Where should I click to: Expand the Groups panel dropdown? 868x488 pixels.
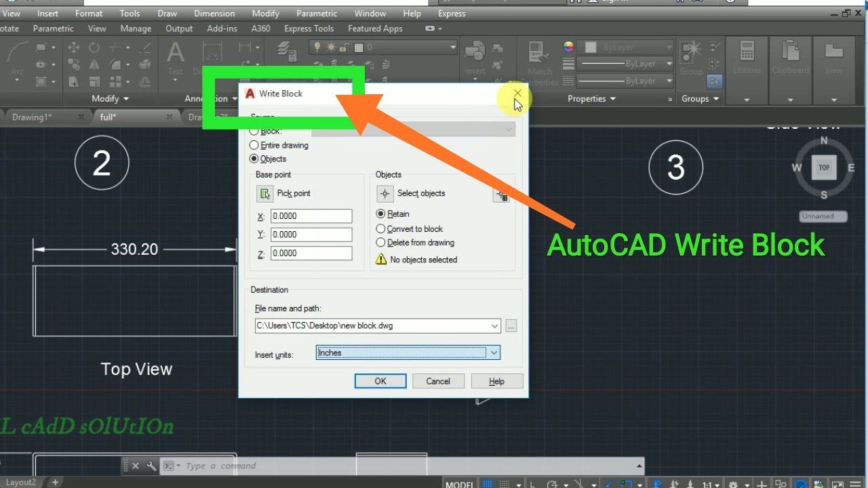[x=700, y=98]
